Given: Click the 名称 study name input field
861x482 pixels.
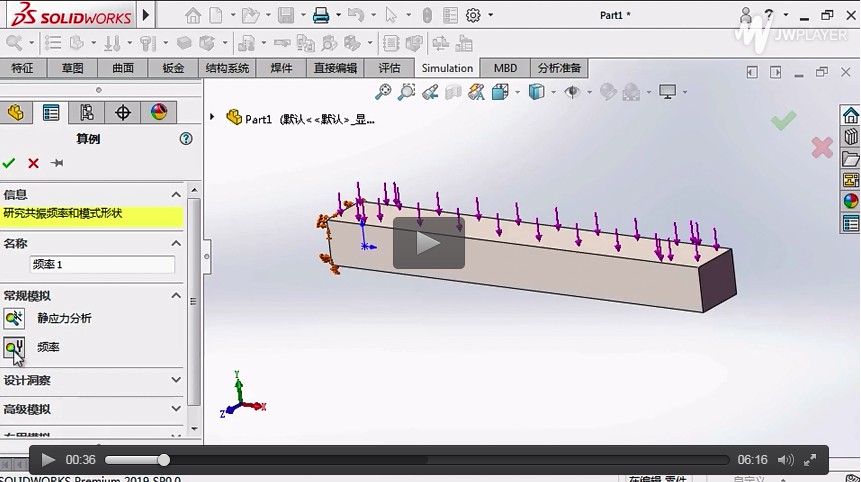Looking at the screenshot, I should point(102,265).
